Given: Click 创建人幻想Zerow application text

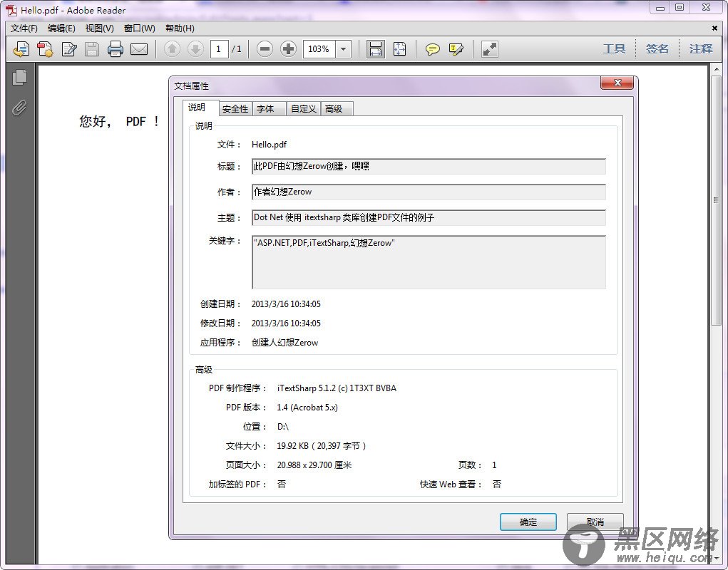Looking at the screenshot, I should click(285, 343).
